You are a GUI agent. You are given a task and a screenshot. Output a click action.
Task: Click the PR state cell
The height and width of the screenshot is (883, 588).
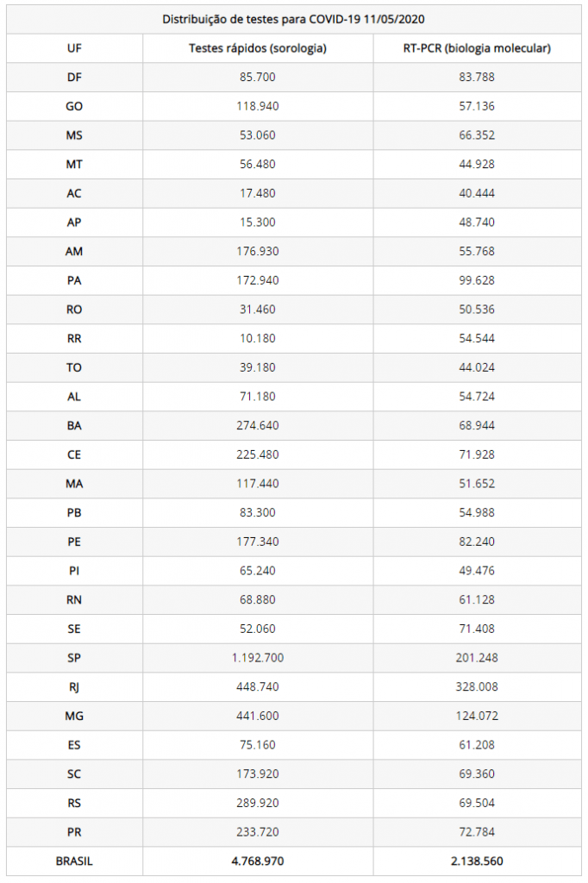point(74,832)
